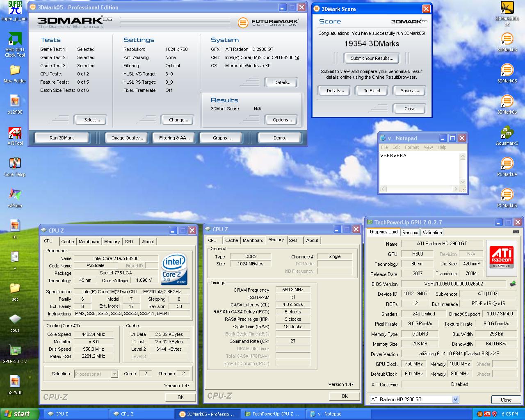
Task: Open Graphs in 3DMark05
Action: coord(222,138)
